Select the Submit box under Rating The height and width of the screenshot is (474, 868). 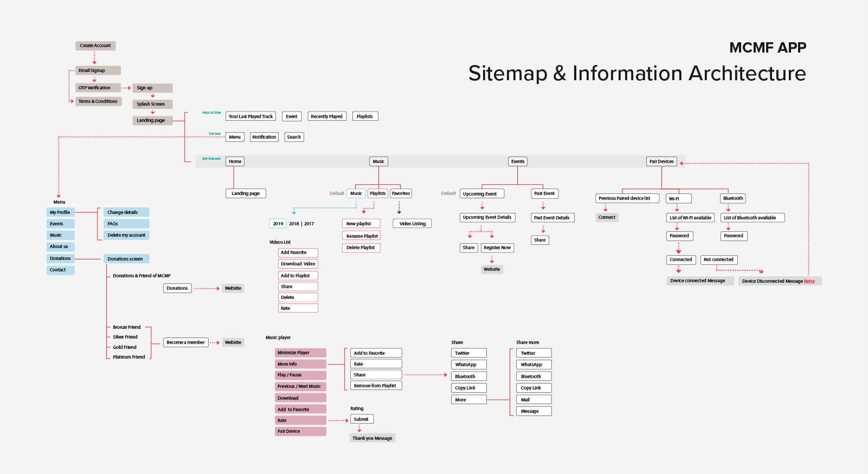[362, 419]
